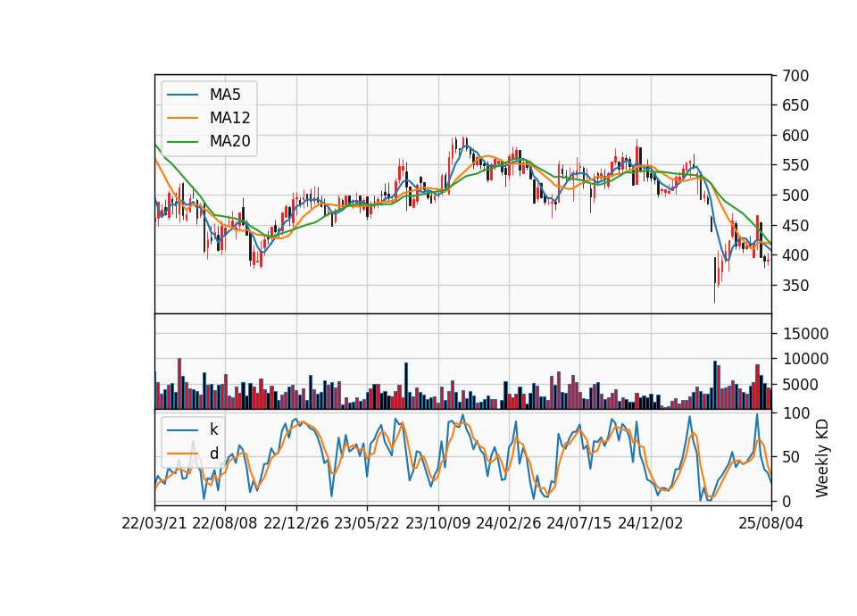Click the 500 price axis label
This screenshot has height=616, width=857.
pyautogui.click(x=795, y=196)
